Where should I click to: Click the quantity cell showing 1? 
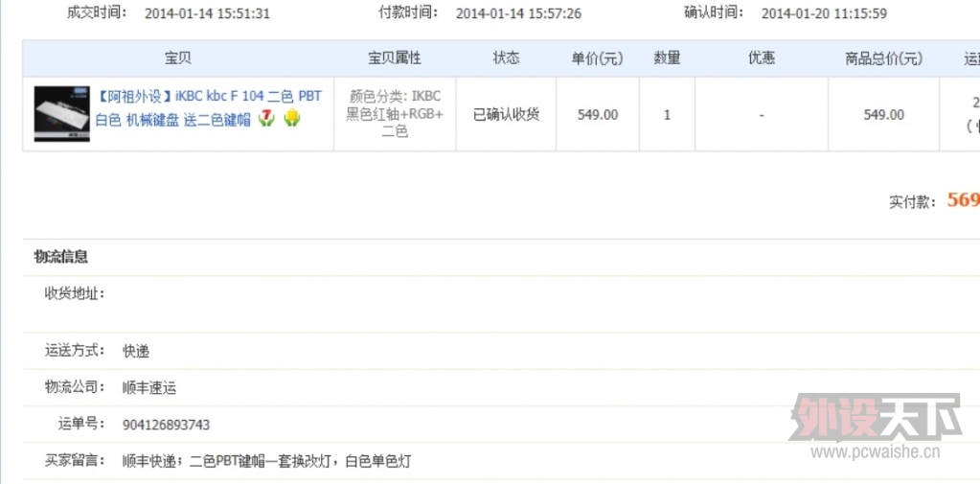pos(667,115)
